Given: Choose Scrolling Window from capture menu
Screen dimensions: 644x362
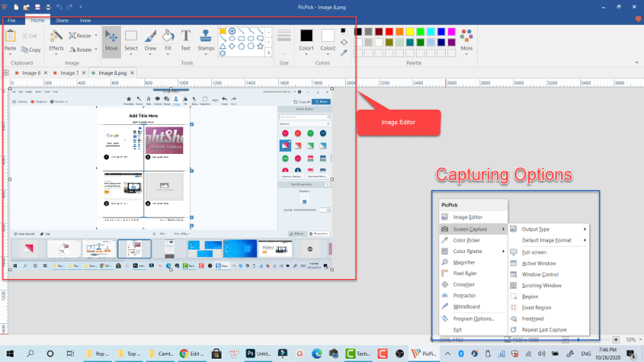Looking at the screenshot, I should click(x=541, y=285).
